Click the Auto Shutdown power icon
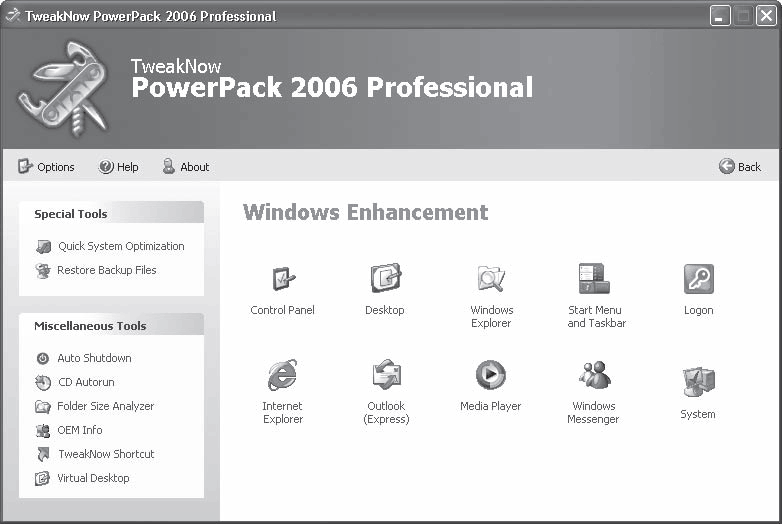The width and height of the screenshot is (782, 524). pos(43,358)
